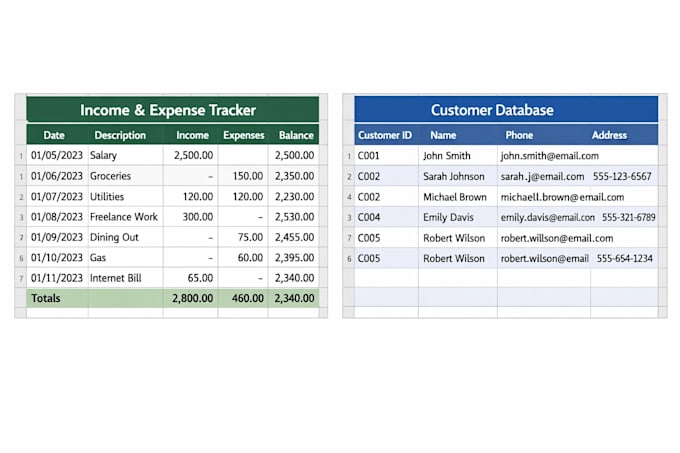Screen dimensions: 680x453
Task: Select the "Totals" row label
Action: click(x=46, y=298)
